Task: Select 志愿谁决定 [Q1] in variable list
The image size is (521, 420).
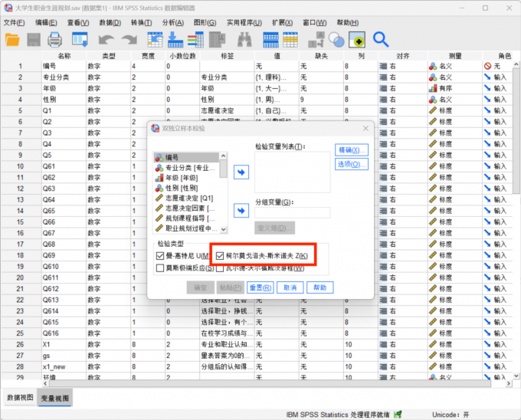Action: pos(186,199)
